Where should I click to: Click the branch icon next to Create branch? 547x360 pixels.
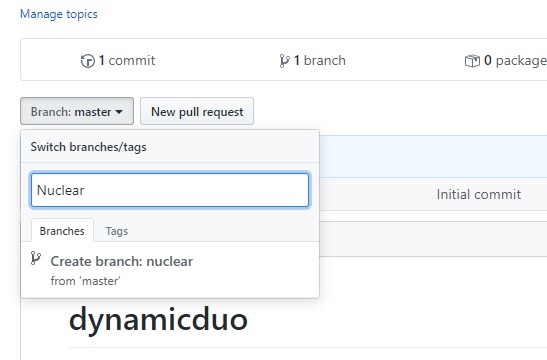click(x=36, y=258)
